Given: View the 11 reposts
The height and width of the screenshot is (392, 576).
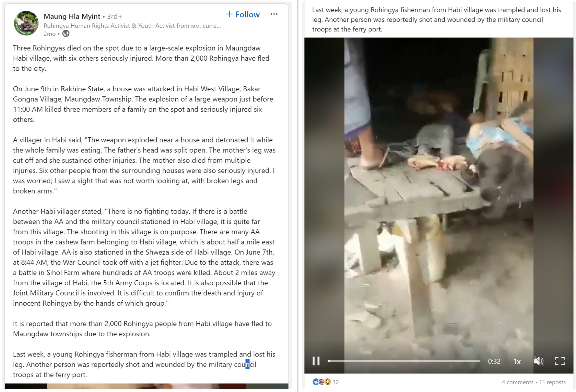Looking at the screenshot, I should [552, 382].
